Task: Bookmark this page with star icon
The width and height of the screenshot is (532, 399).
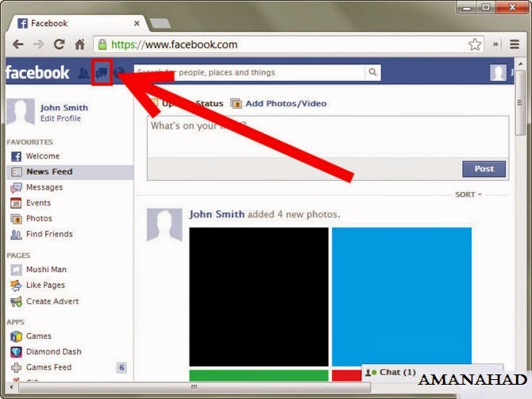Action: click(475, 44)
